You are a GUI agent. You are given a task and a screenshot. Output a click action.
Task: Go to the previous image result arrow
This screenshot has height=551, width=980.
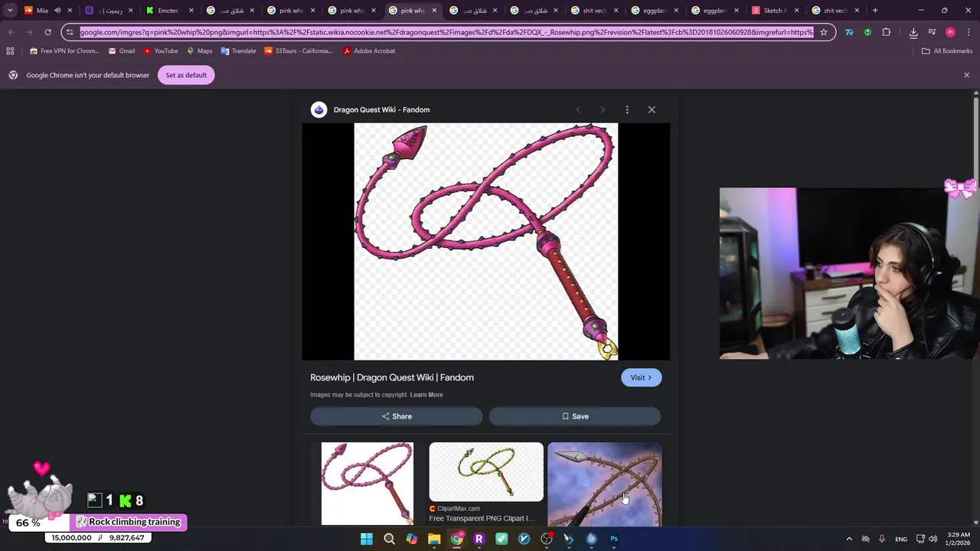(x=578, y=109)
